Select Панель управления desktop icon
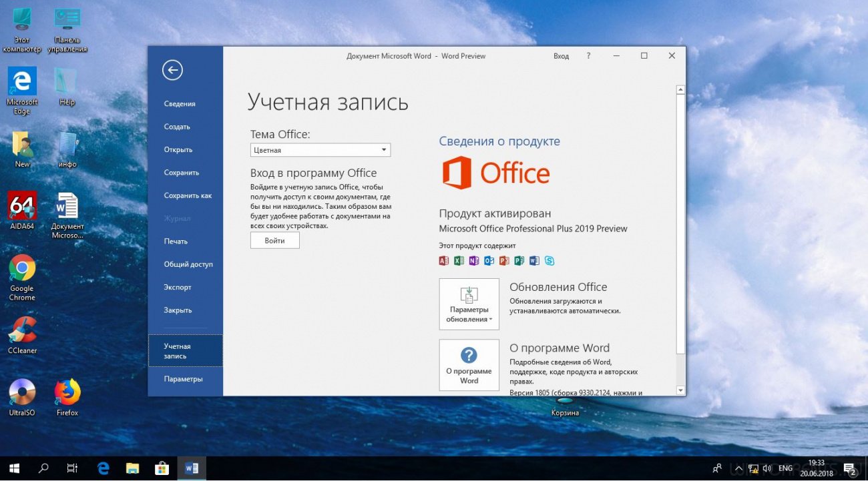 click(x=67, y=30)
